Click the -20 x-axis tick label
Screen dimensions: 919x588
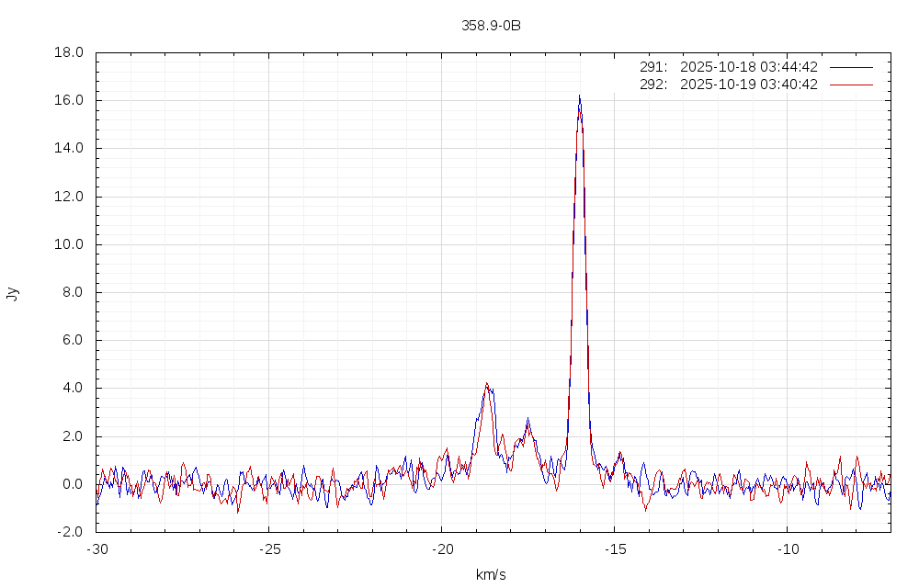441,548
